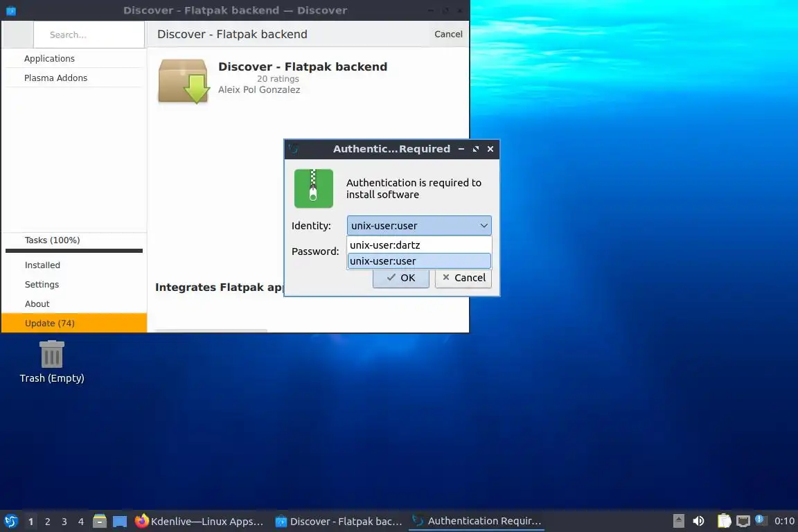Click the 20 ratings text
798x532 pixels.
click(278, 79)
